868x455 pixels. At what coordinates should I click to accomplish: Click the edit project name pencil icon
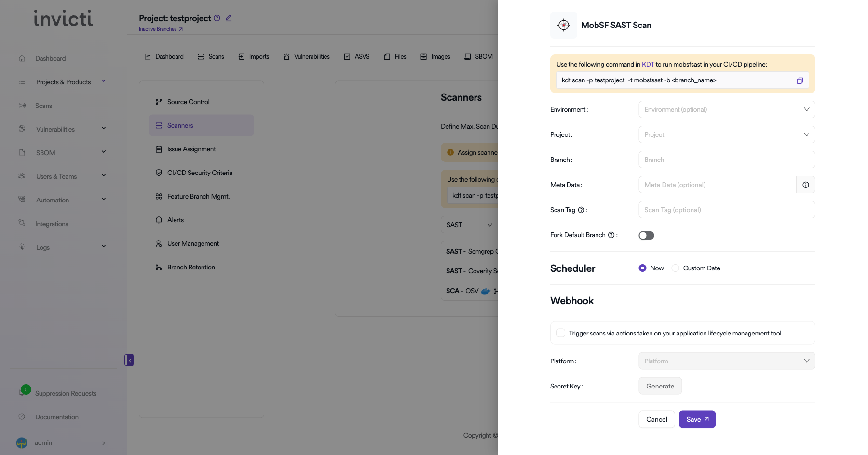pyautogui.click(x=229, y=18)
